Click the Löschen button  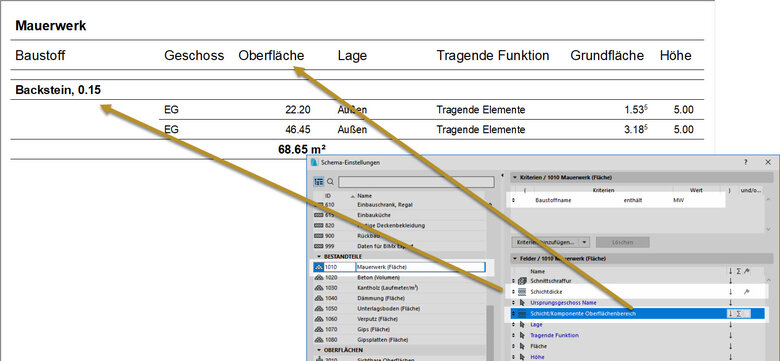(x=623, y=242)
